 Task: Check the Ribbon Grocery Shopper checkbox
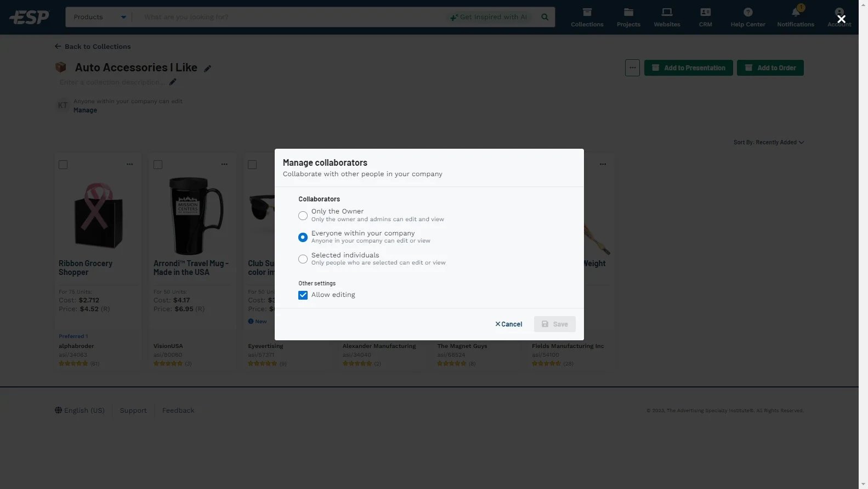[63, 165]
